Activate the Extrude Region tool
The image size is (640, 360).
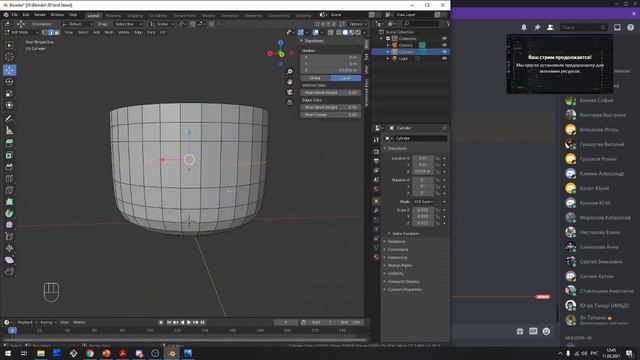pos(9,143)
